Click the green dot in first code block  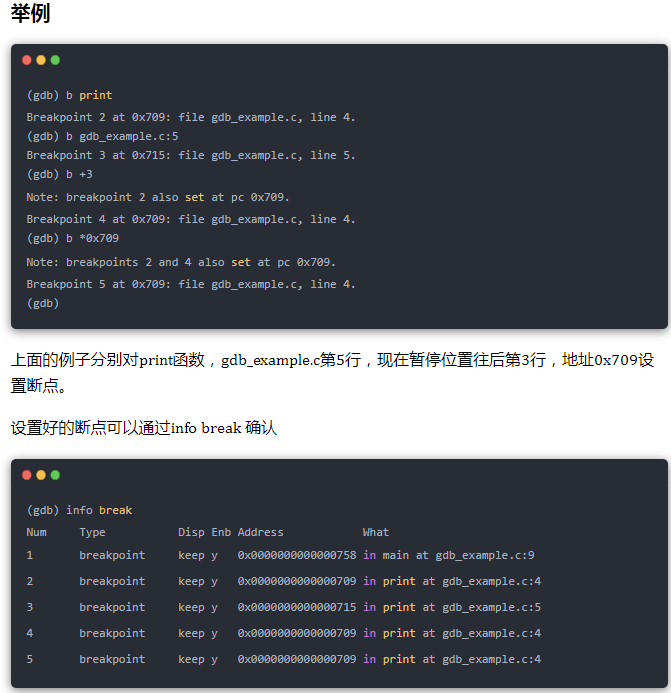pos(55,60)
